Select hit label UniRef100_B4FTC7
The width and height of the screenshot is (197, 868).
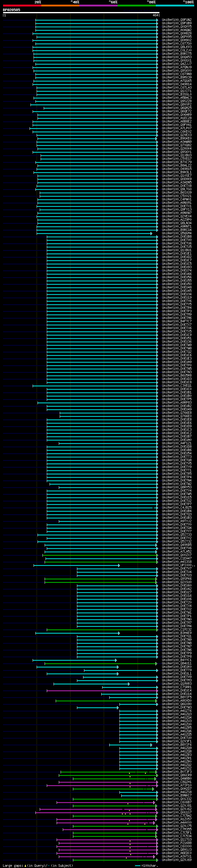coord(177,321)
